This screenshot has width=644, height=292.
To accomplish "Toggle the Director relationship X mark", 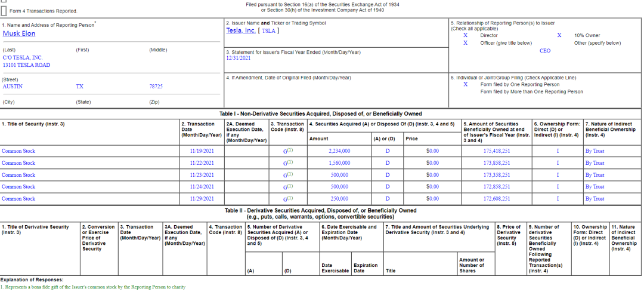I will 465,35.
